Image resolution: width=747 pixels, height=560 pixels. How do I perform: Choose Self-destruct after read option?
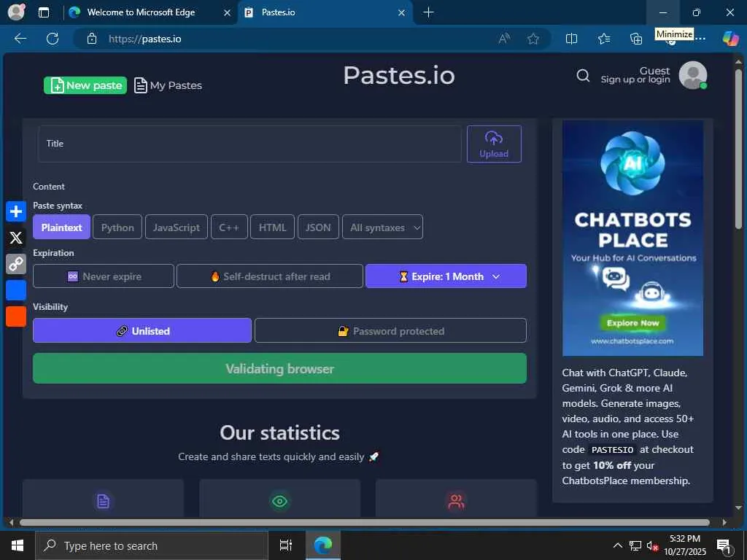pyautogui.click(x=270, y=276)
